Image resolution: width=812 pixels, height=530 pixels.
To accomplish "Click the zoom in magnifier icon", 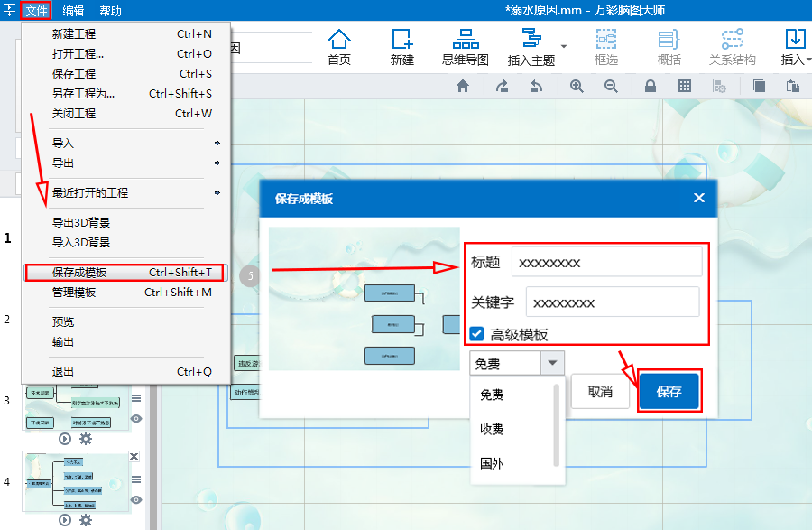I will coord(577,86).
